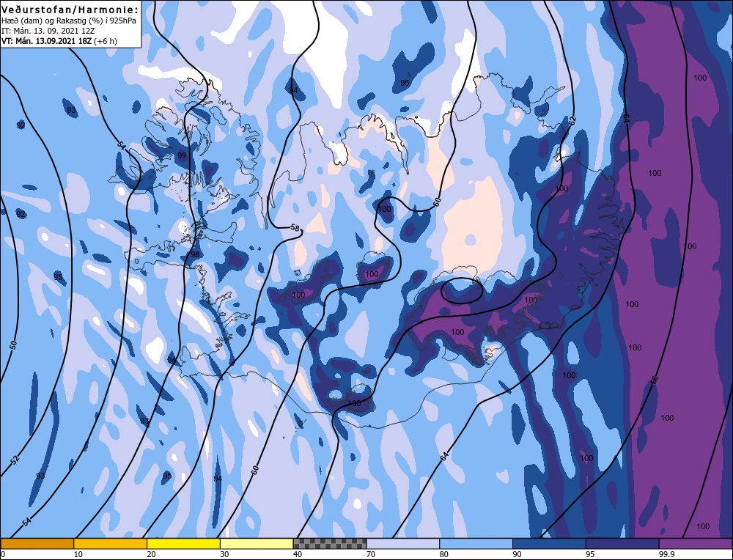Viewport: 733px width, 560px height.
Task: Click the '70' tick label on the color scale
Action: pyautogui.click(x=371, y=554)
